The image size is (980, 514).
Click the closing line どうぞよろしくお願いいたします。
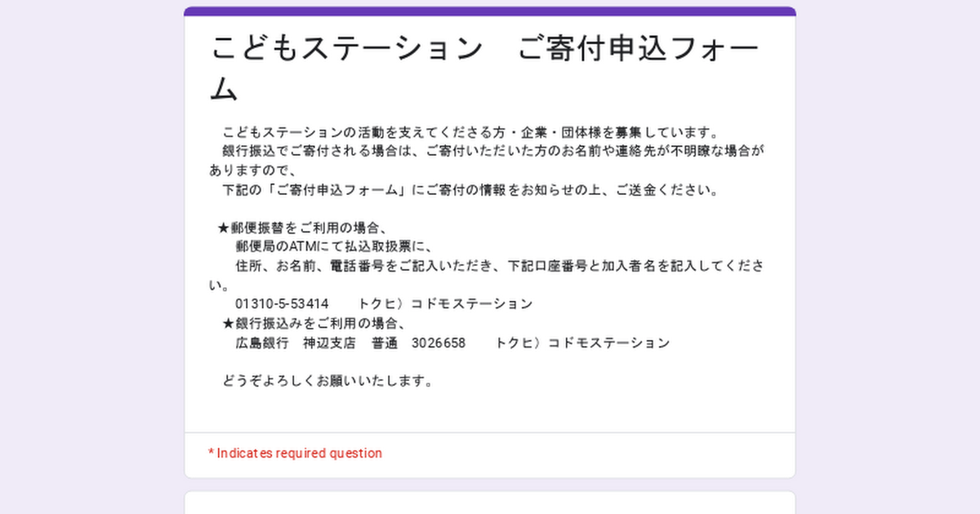pos(327,381)
